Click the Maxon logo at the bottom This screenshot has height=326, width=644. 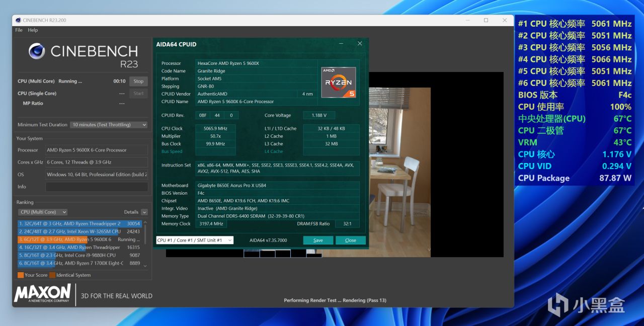(43, 294)
